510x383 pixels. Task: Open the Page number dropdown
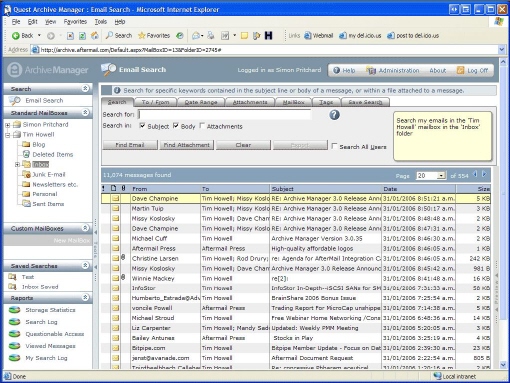(441, 176)
